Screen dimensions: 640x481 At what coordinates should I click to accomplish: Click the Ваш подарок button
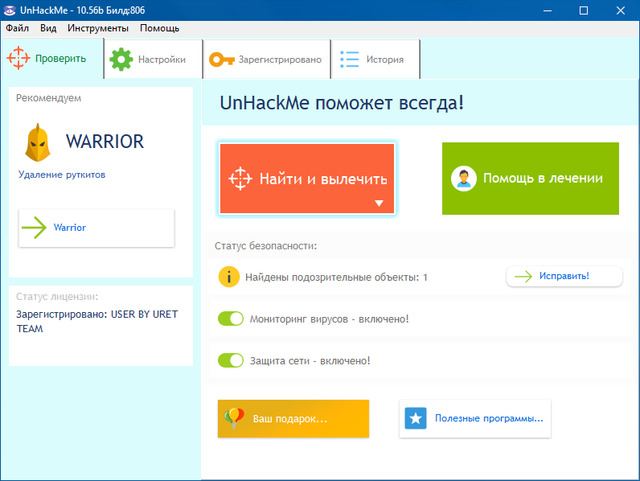(x=293, y=418)
